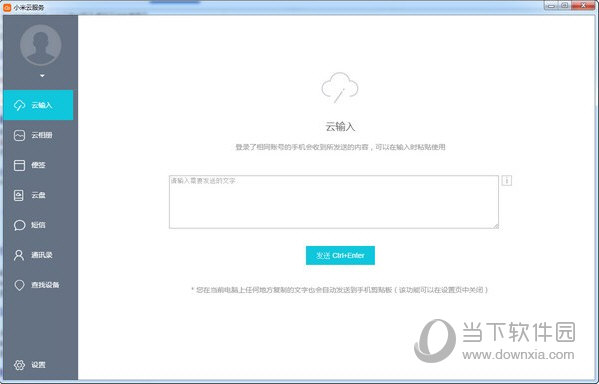Select the 云输入 label in the sidebar
The image size is (599, 384).
(x=42, y=105)
